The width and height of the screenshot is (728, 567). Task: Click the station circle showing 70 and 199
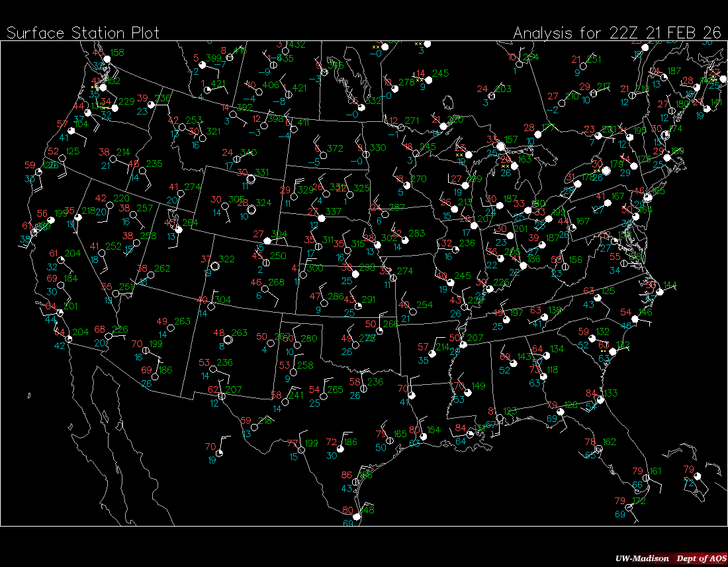pos(146,350)
